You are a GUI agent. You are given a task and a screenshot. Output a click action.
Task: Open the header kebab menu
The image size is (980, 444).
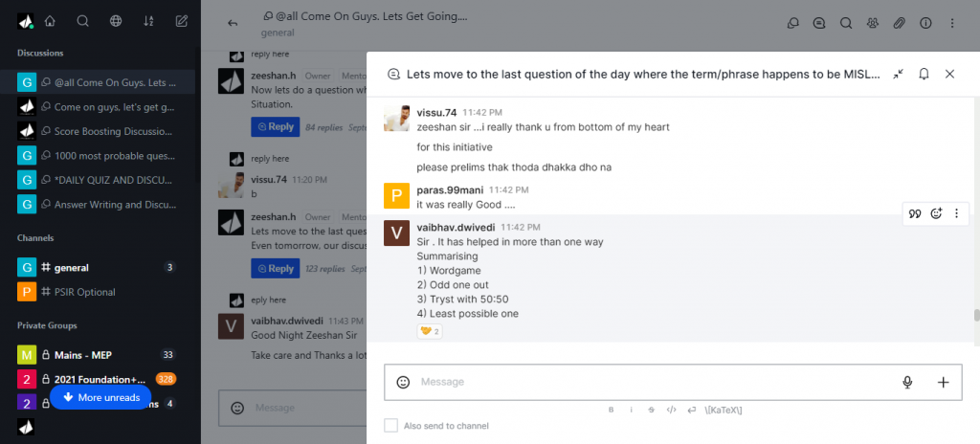click(952, 23)
